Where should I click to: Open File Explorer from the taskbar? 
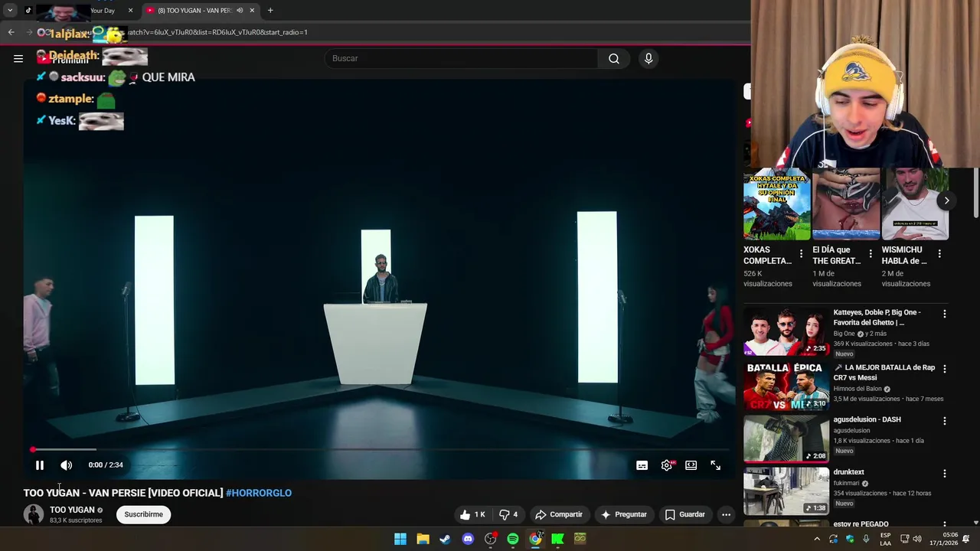click(423, 539)
